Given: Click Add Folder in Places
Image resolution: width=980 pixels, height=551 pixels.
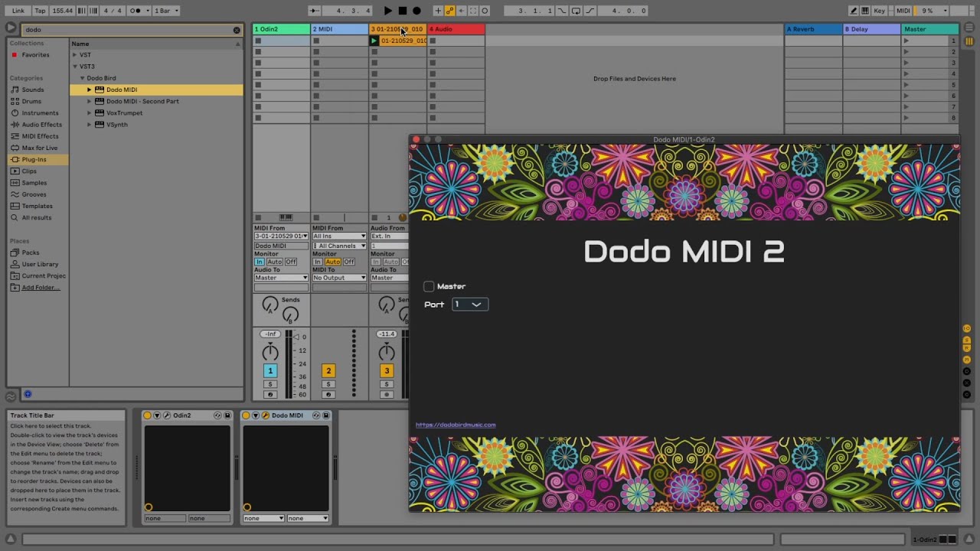Looking at the screenshot, I should pos(41,288).
